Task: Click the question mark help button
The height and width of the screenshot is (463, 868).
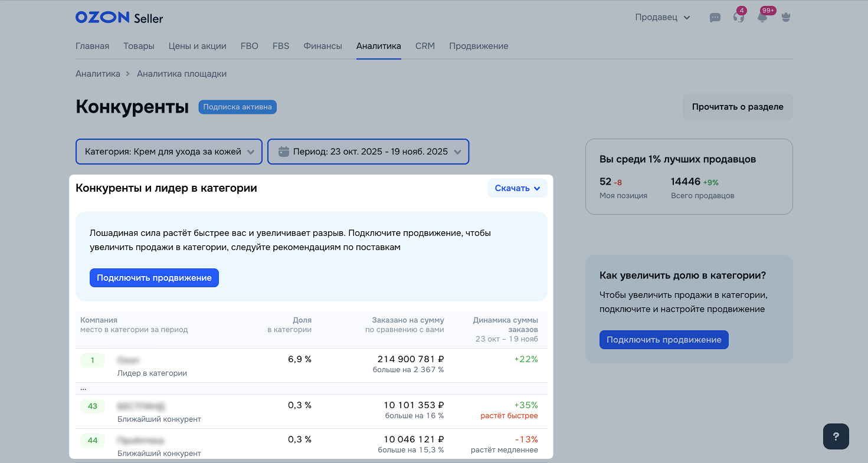Action: (836, 437)
